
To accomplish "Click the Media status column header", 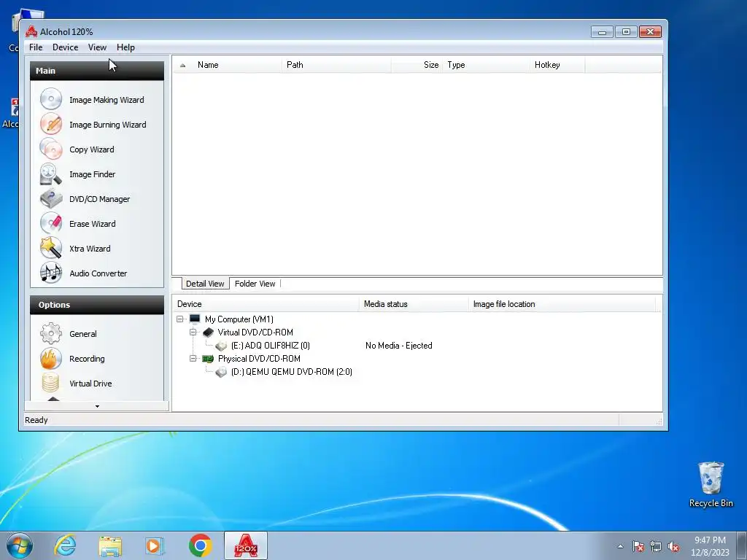I will tap(414, 304).
